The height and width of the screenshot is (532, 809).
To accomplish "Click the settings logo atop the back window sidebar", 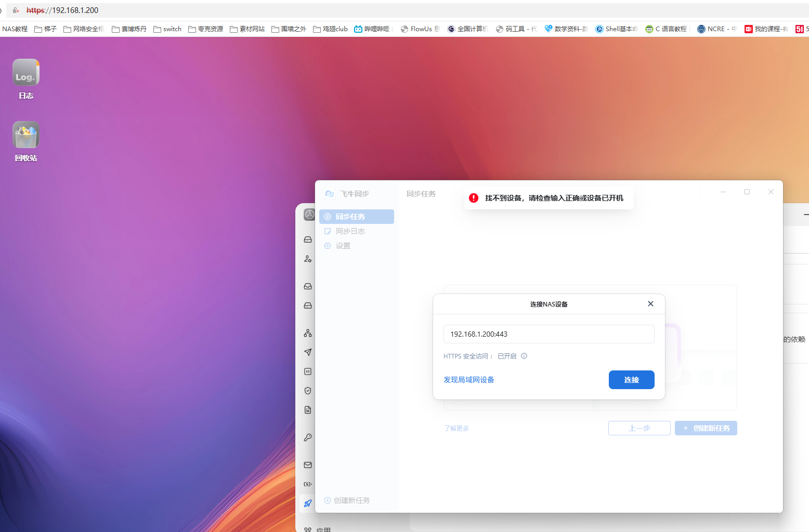I will click(309, 215).
